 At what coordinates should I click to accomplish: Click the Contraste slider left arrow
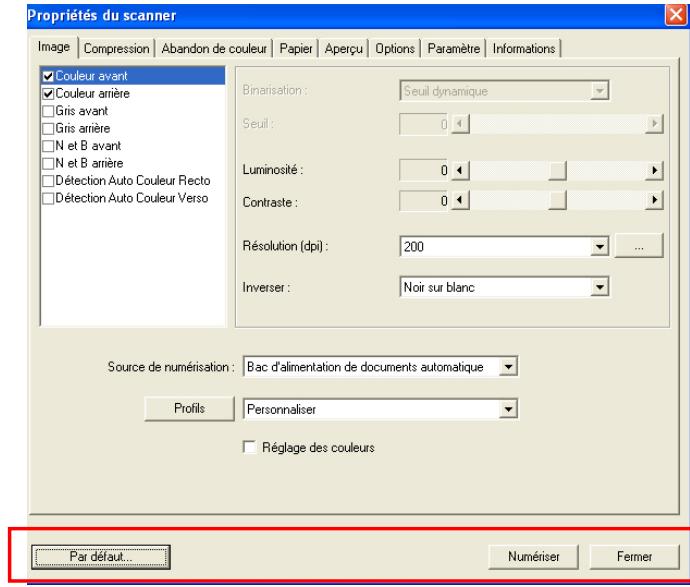(460, 201)
